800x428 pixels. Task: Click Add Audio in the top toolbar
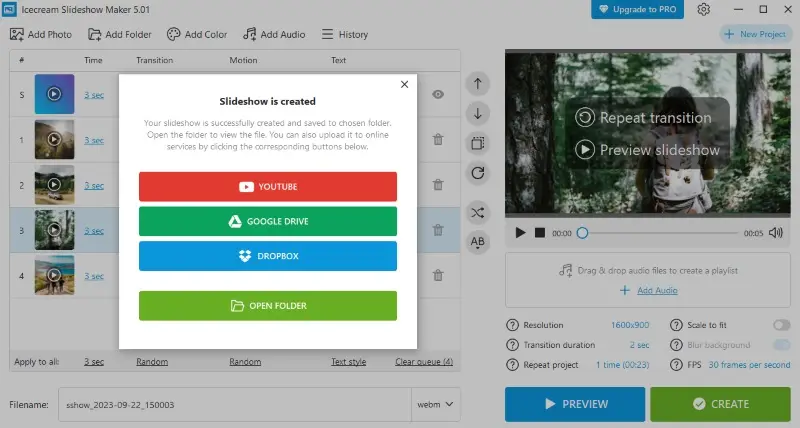pos(274,34)
